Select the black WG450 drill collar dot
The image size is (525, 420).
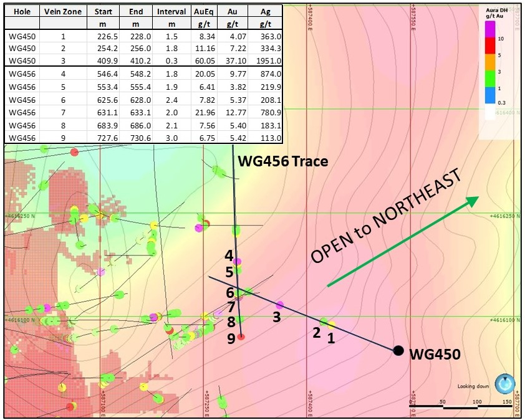coord(398,351)
